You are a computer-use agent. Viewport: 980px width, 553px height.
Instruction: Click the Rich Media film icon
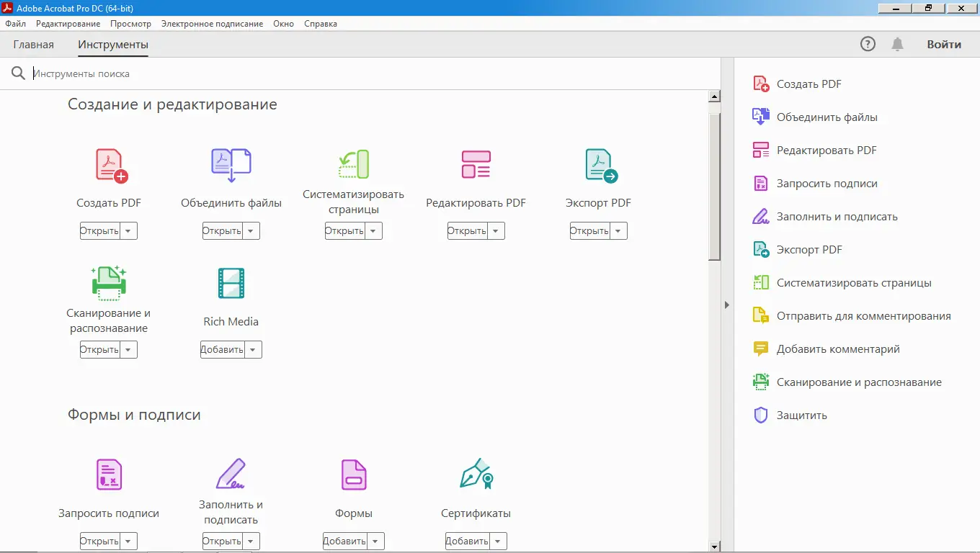click(231, 283)
